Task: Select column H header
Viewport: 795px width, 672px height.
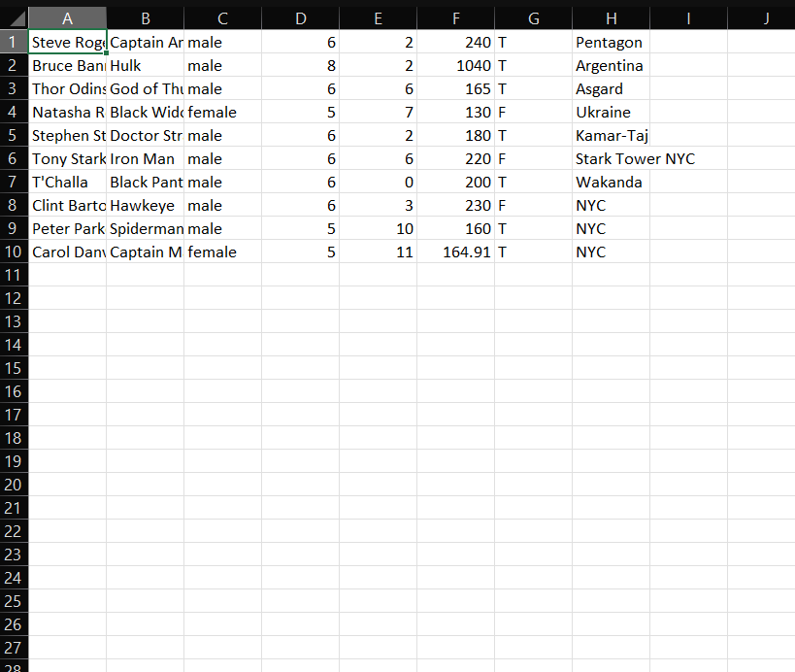Action: (x=611, y=18)
